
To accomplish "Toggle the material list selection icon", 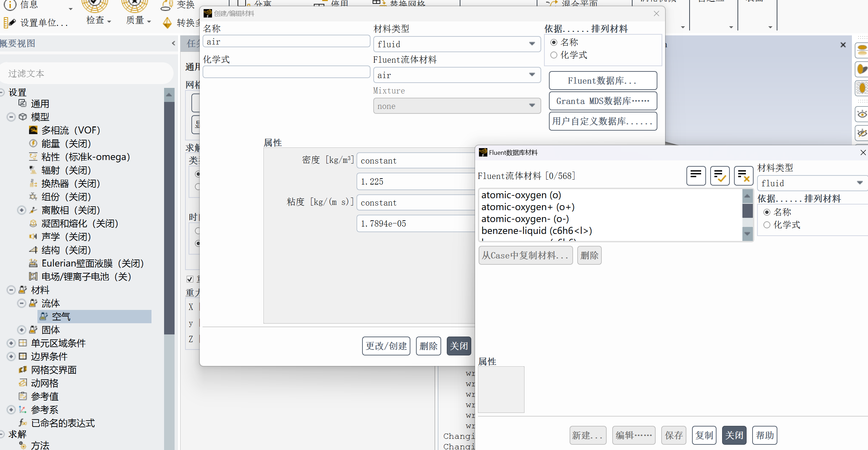I will point(696,176).
